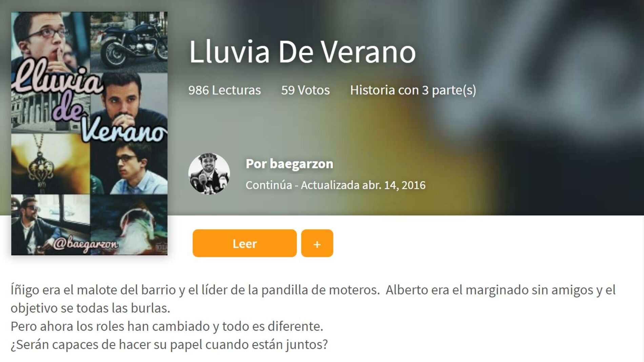Image resolution: width=644 pixels, height=362 pixels.
Task: Click the motorcycle photo on the cover
Action: coord(129,42)
